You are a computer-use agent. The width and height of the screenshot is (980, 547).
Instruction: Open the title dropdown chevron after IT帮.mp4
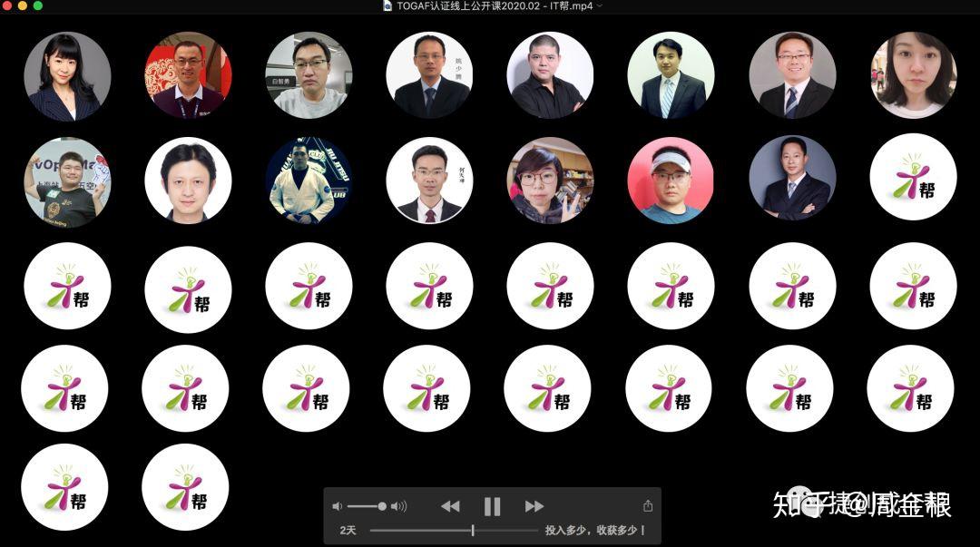coord(600,5)
